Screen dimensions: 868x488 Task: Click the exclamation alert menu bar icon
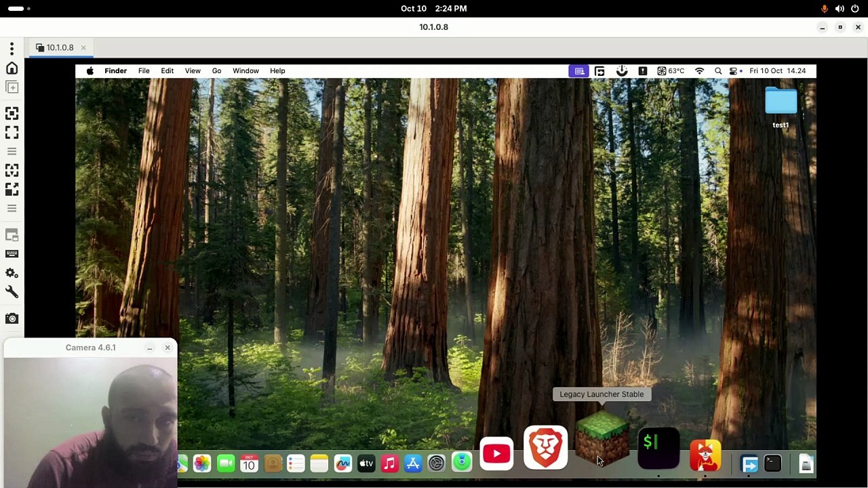pyautogui.click(x=642, y=70)
